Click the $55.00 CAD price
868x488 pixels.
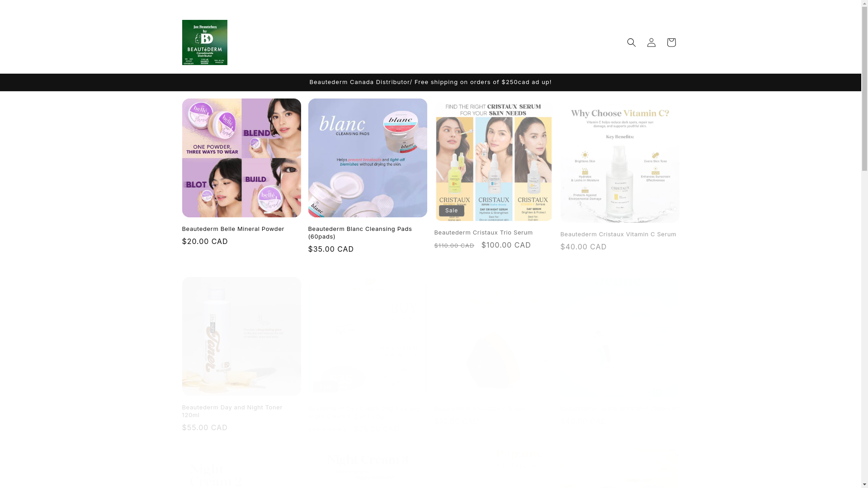click(205, 427)
